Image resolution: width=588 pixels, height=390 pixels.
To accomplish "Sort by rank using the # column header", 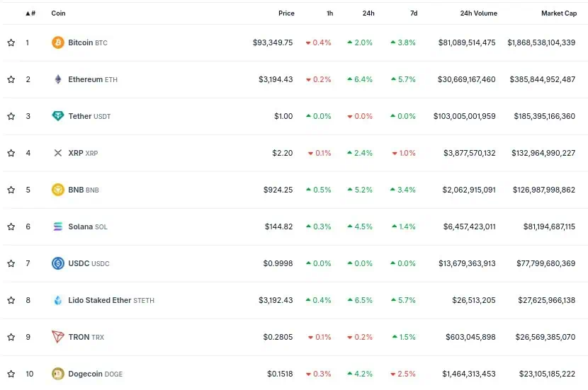I will [30, 13].
